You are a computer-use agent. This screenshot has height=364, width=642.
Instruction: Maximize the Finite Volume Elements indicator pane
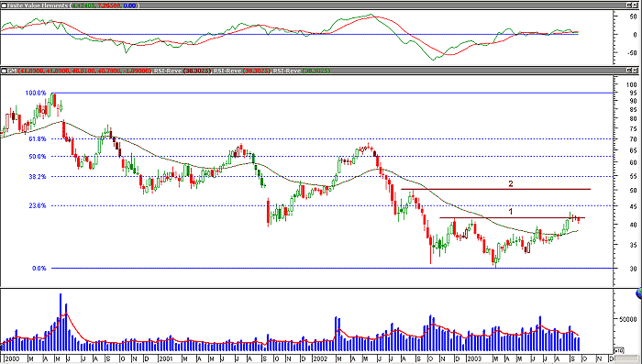(630, 6)
